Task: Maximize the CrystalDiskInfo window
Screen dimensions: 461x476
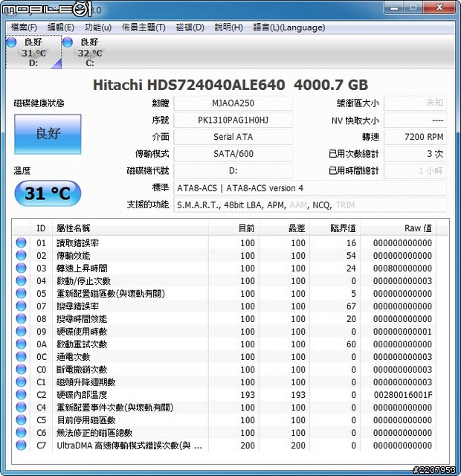Action: [413, 7]
